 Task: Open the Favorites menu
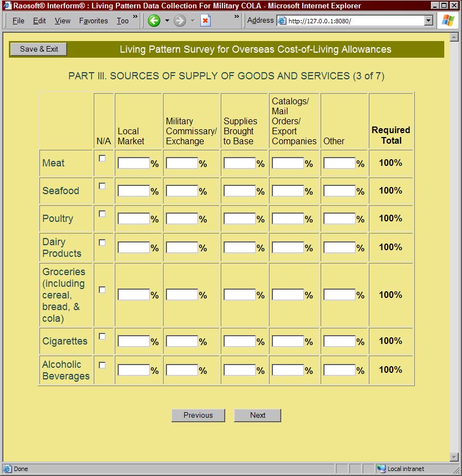(x=94, y=21)
